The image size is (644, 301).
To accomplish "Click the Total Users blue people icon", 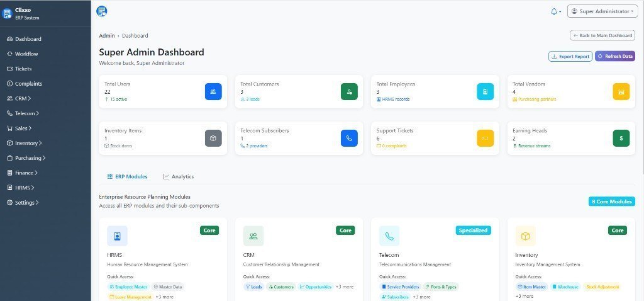I will pyautogui.click(x=213, y=92).
